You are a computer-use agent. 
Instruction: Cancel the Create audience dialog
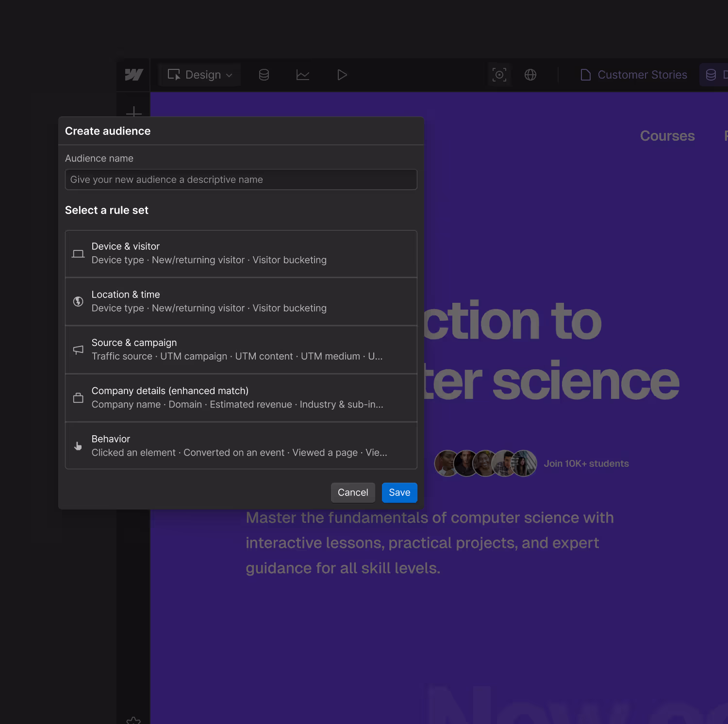[353, 493]
